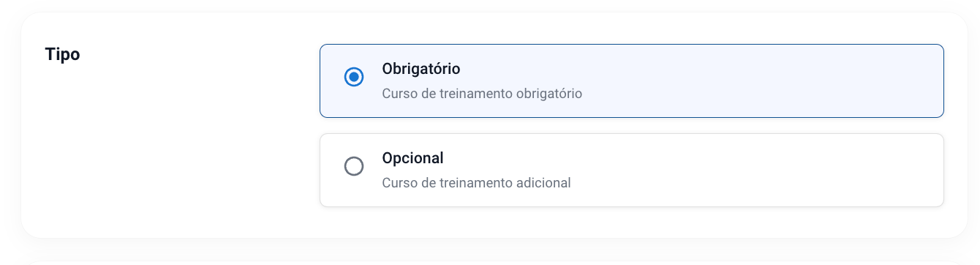Select the Obrigatório radio button
The height and width of the screenshot is (265, 980).
[x=354, y=77]
